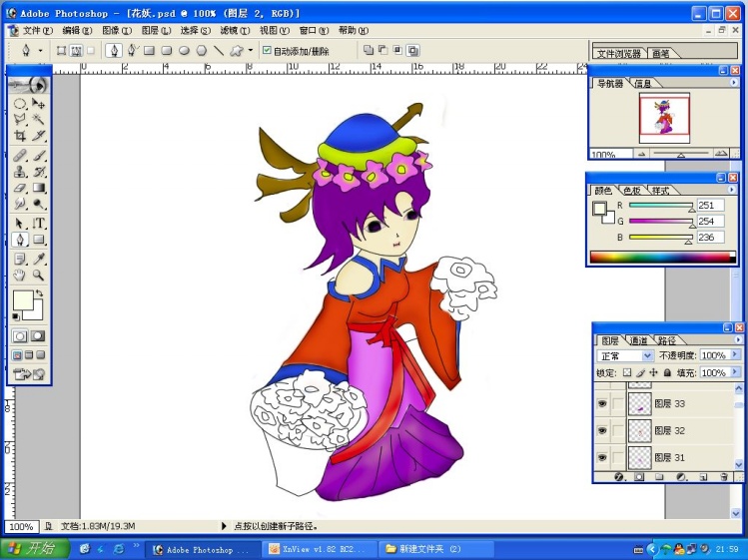Choose the Crop tool

(20, 136)
